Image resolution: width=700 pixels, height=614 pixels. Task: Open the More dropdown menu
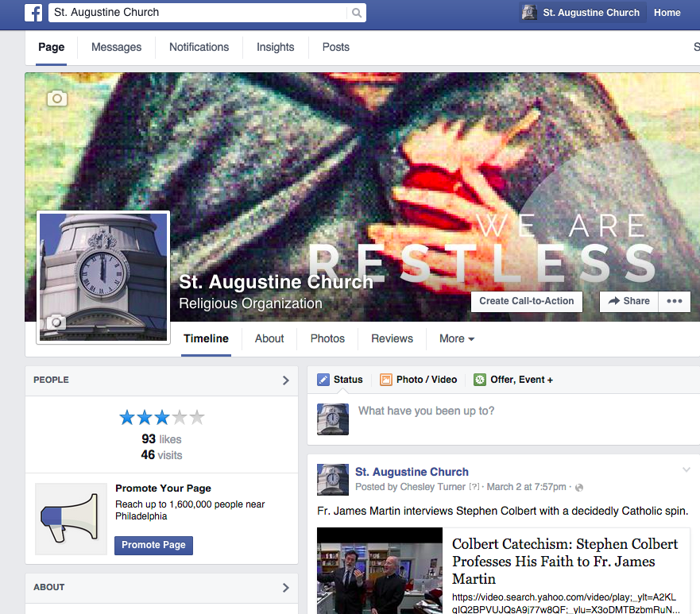(457, 338)
